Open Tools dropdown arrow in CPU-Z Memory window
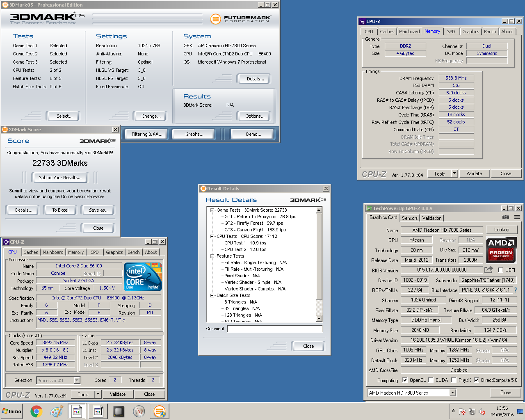Screen dimensions: 525x420 pos(454,173)
